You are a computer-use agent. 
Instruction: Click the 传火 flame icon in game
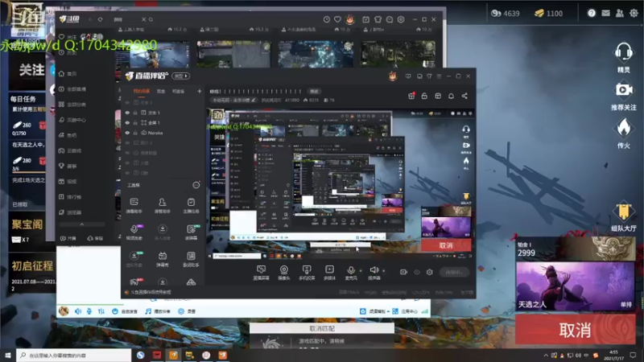coord(623,127)
